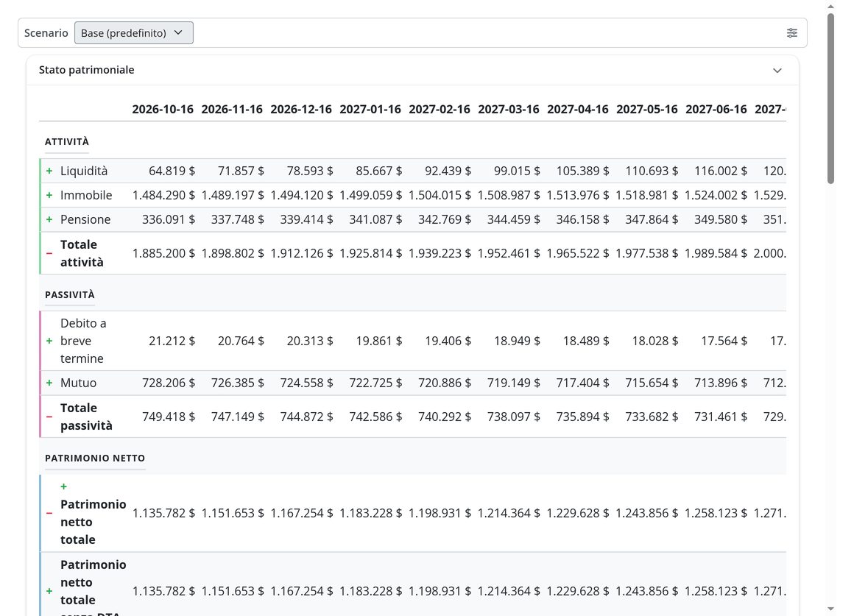The height and width of the screenshot is (616, 854).
Task: Open the Scenario dropdown 'Base (predefinito)'
Action: click(x=133, y=32)
